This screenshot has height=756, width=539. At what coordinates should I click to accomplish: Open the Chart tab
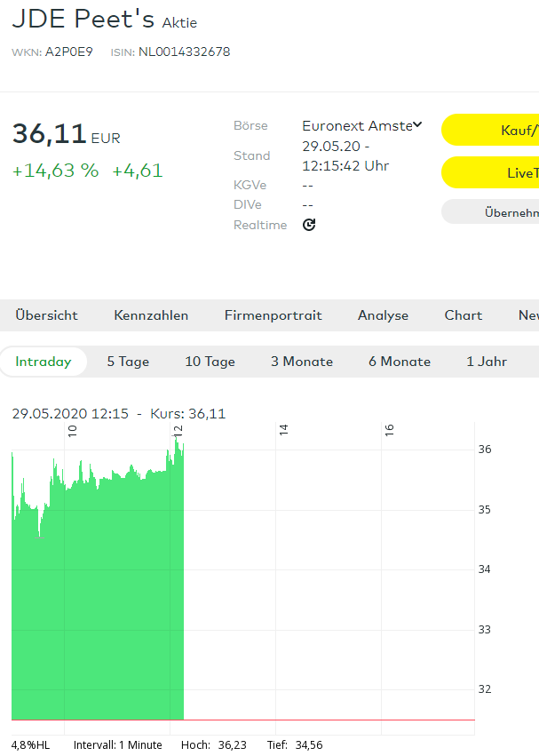click(x=464, y=315)
